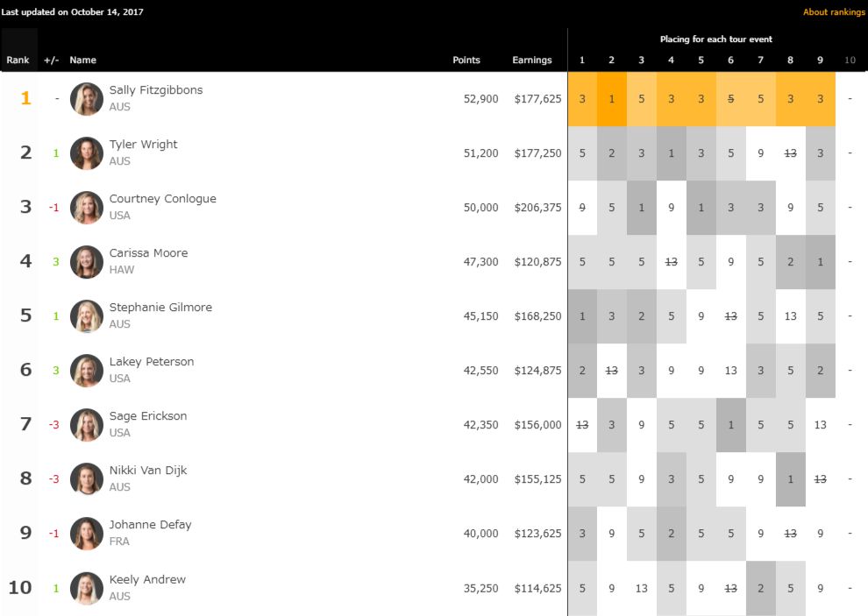Click Tyler Wright's avatar picture
The image size is (868, 616).
pyautogui.click(x=87, y=153)
